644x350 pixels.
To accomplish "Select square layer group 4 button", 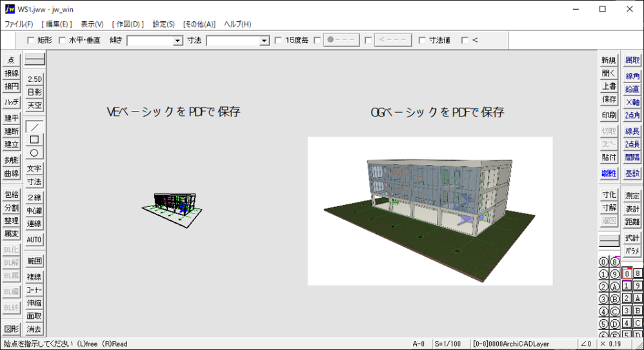I will (627, 322).
